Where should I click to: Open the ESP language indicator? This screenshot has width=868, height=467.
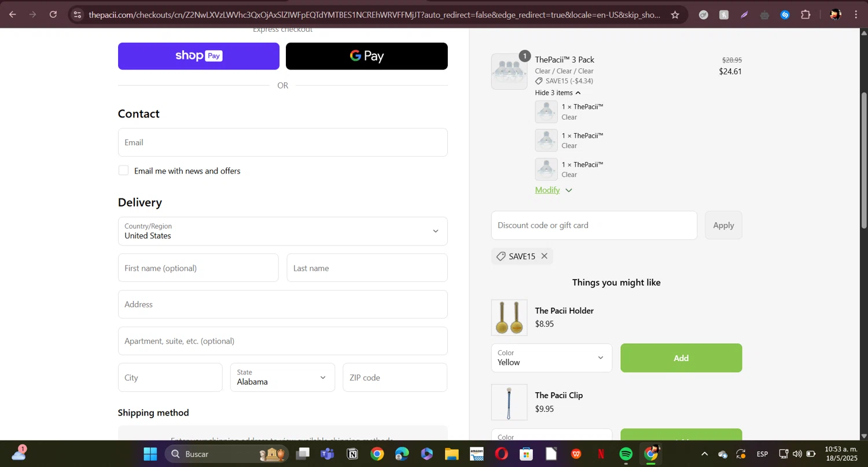click(x=762, y=454)
